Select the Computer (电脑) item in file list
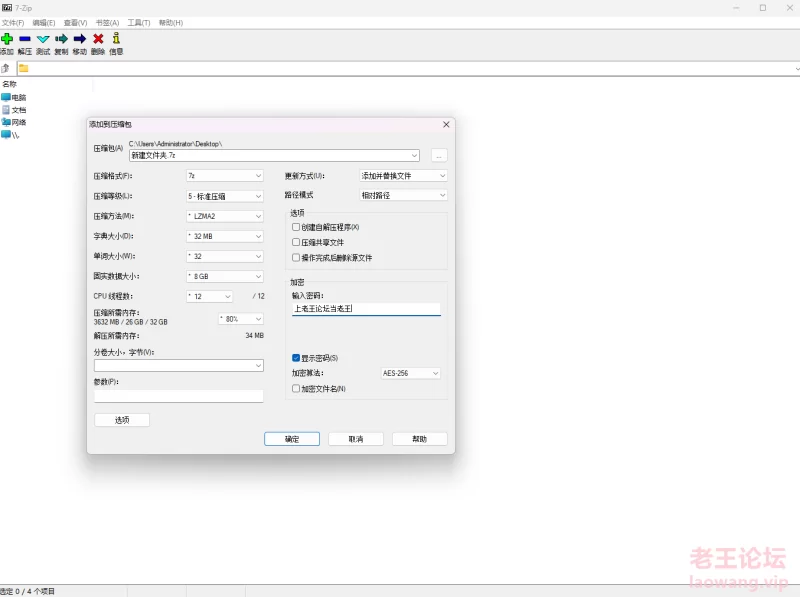Image resolution: width=800 pixels, height=597 pixels. (x=14, y=97)
